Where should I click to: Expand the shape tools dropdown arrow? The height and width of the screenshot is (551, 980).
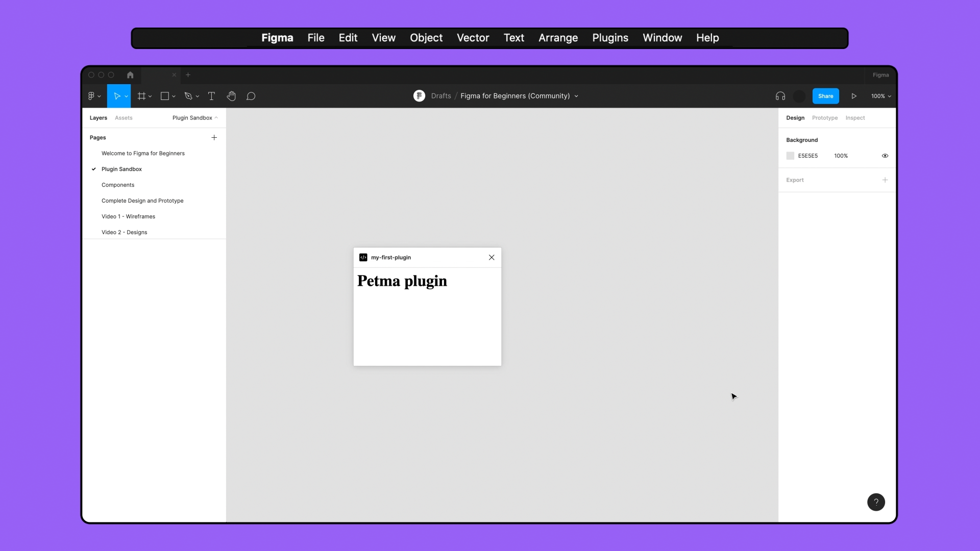coord(174,96)
